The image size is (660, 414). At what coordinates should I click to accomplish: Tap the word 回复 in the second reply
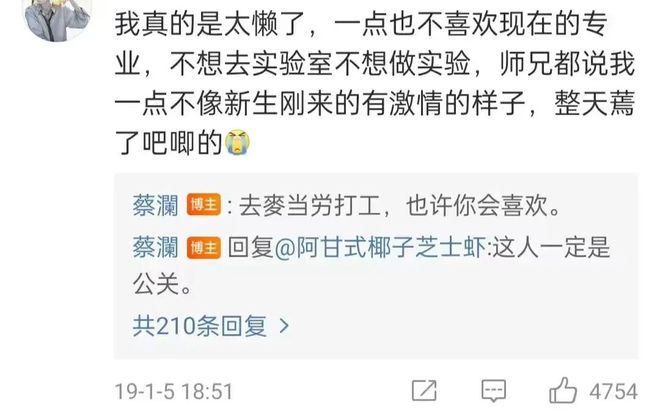tap(250, 247)
